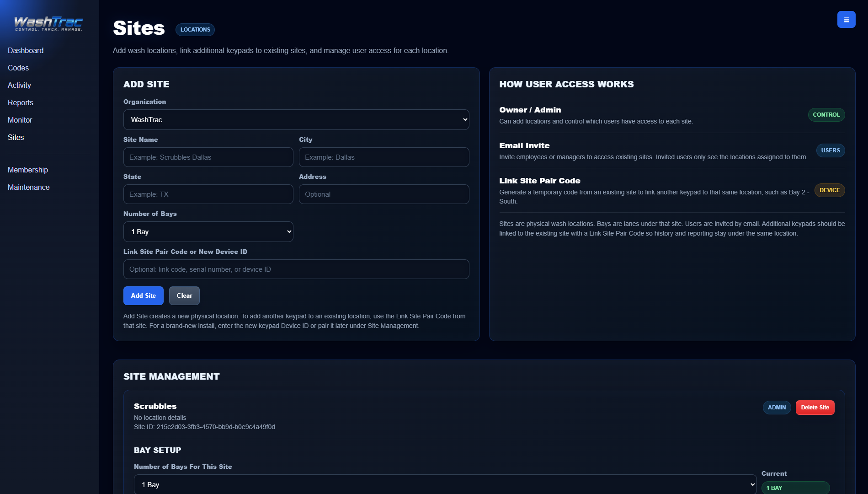This screenshot has height=494, width=868.
Task: Click the Sites page heading
Action: pos(138,28)
